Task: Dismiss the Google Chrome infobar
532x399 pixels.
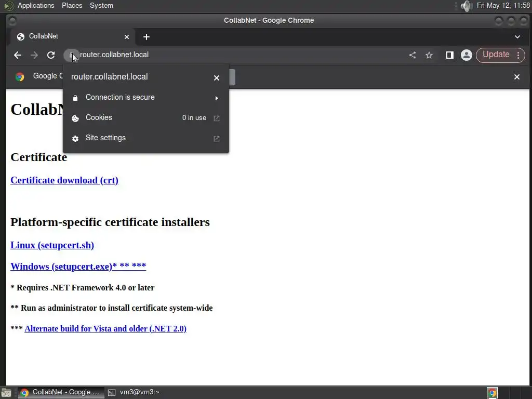Action: click(517, 77)
